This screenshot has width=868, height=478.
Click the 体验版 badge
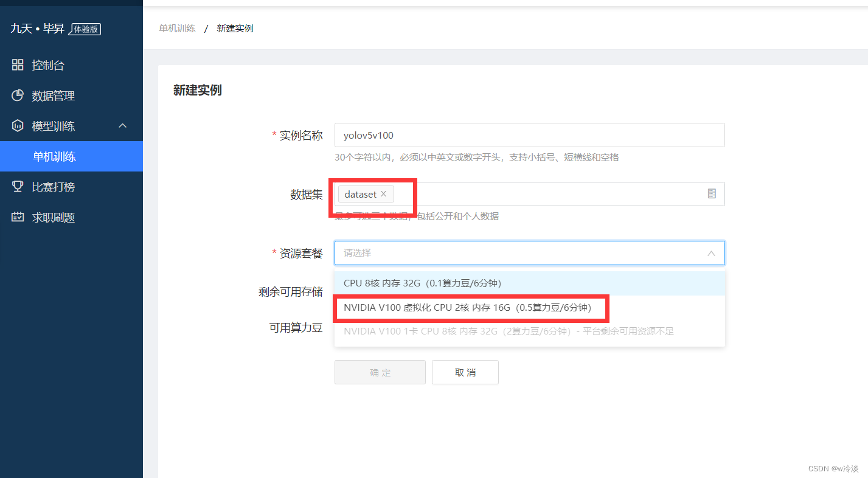(85, 29)
